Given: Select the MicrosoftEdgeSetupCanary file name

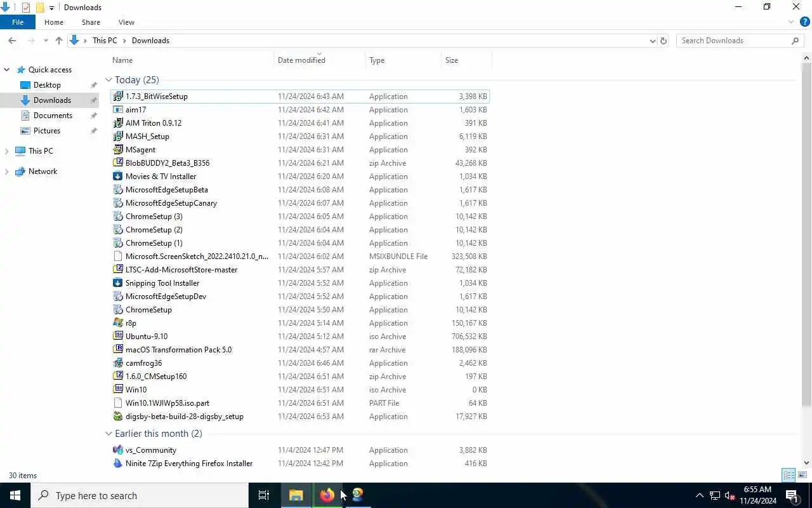Looking at the screenshot, I should coord(171,203).
